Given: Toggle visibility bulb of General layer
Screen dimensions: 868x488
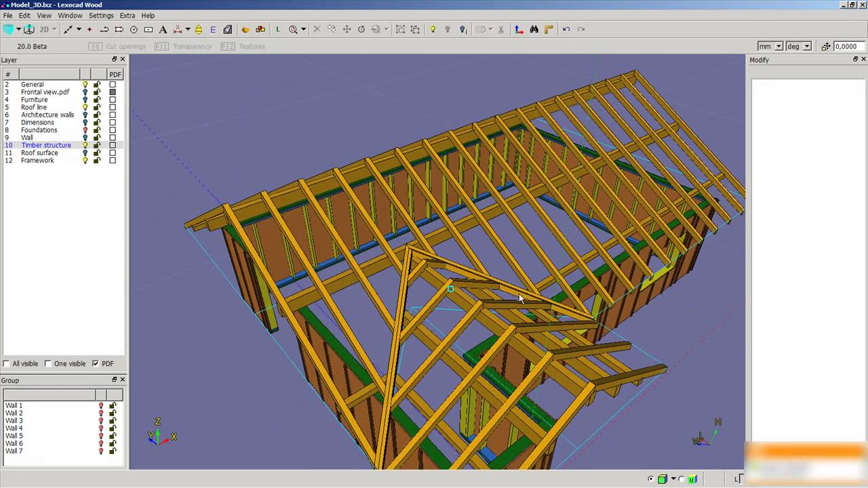Looking at the screenshot, I should coord(85,85).
